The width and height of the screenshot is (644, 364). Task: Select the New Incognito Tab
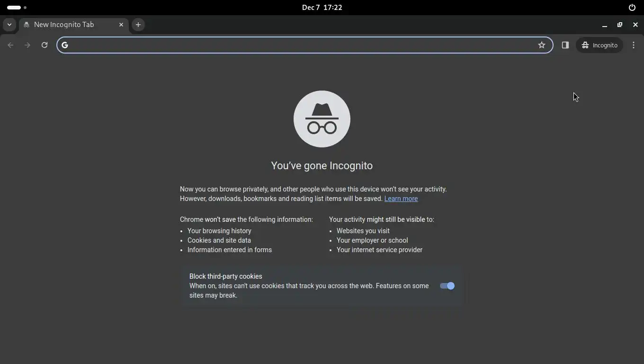(x=73, y=25)
